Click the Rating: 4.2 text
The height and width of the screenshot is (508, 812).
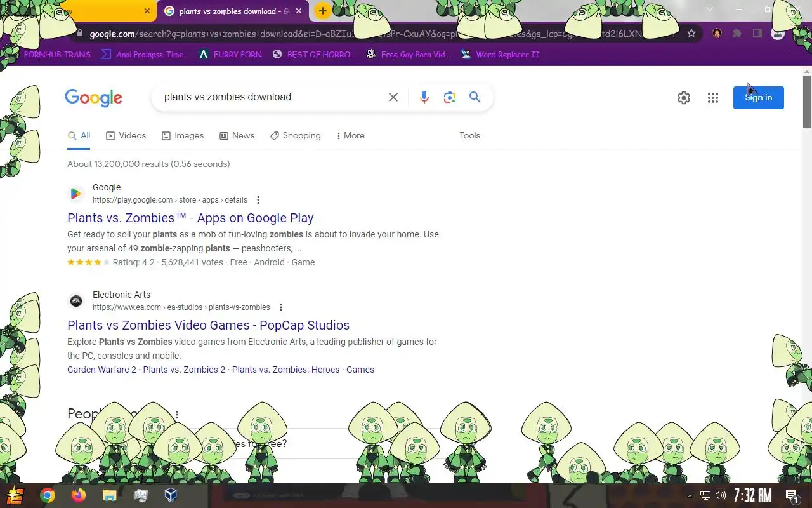coord(133,262)
